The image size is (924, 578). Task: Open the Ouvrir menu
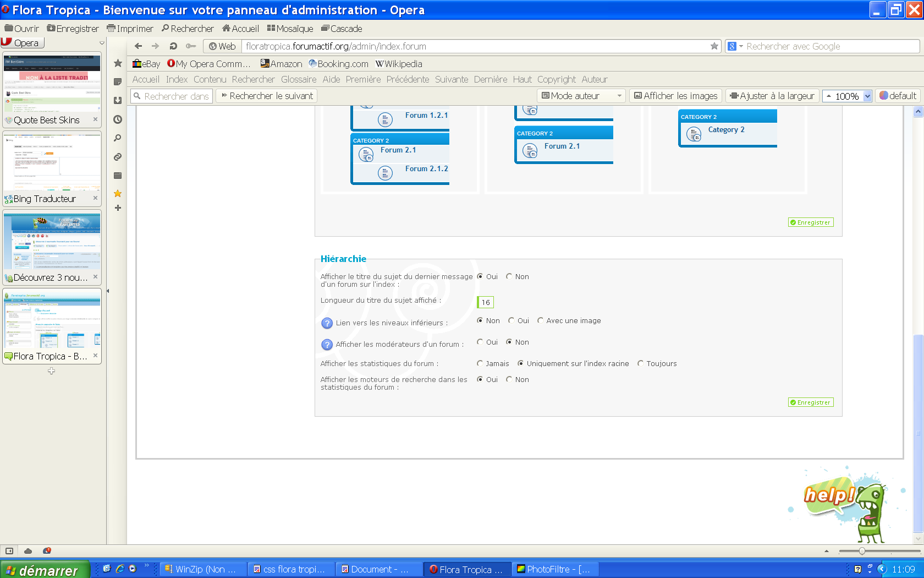(x=22, y=29)
